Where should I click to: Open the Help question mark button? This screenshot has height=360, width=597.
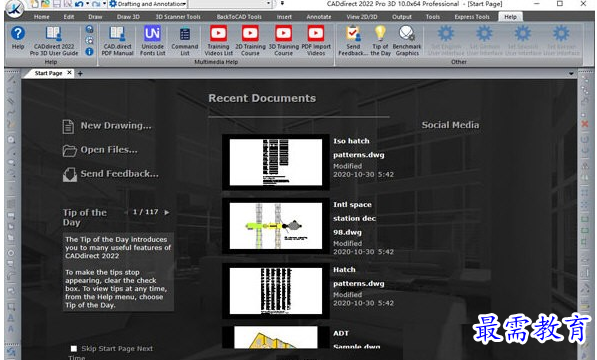pyautogui.click(x=18, y=38)
